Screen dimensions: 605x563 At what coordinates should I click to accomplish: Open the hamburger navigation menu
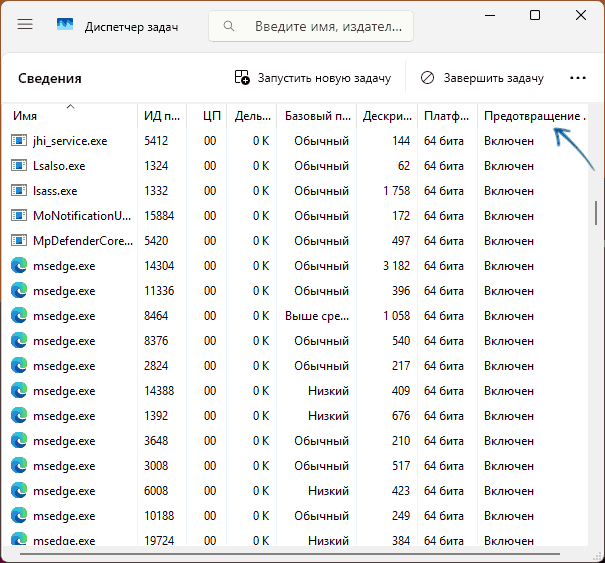(x=25, y=25)
